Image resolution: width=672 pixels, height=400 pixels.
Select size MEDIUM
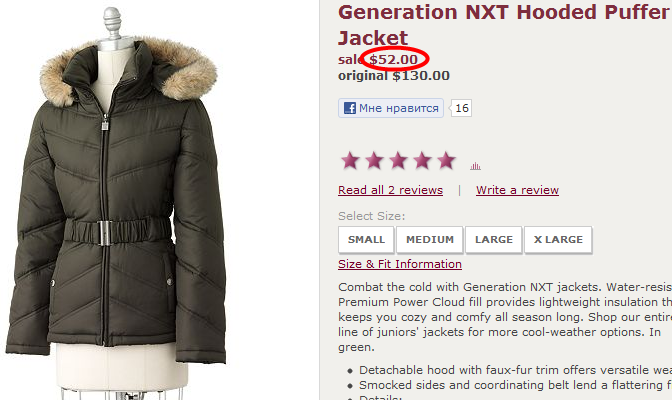(x=430, y=240)
